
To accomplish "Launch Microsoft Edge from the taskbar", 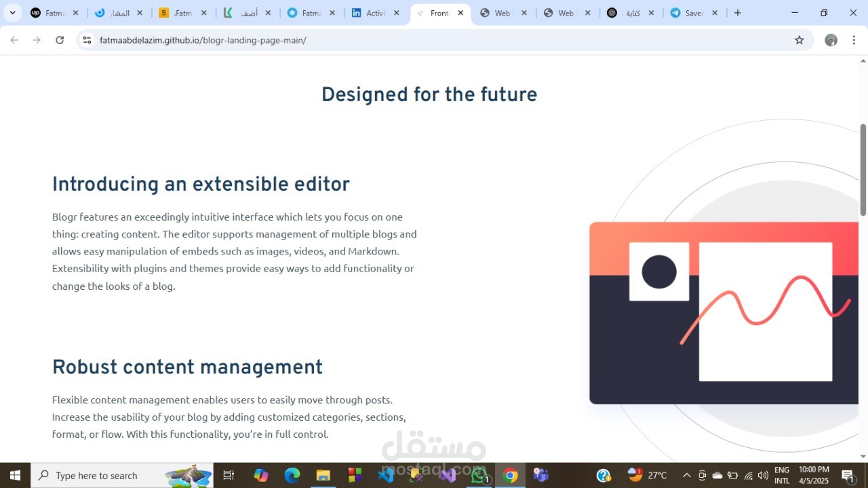I will (292, 475).
